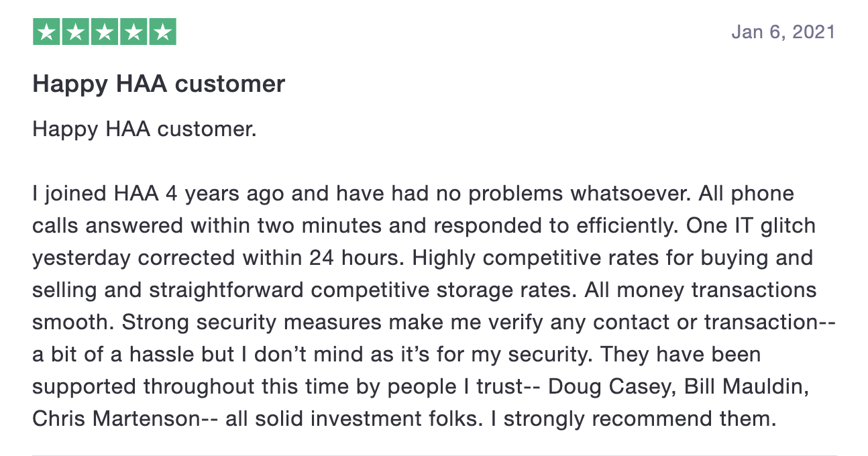The height and width of the screenshot is (456, 868).
Task: Click the 'Happy HAA customer.' opening sentence
Action: click(145, 129)
